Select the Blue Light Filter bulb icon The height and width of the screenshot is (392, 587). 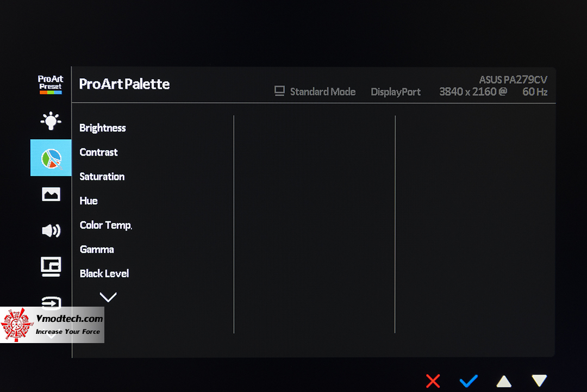[51, 121]
